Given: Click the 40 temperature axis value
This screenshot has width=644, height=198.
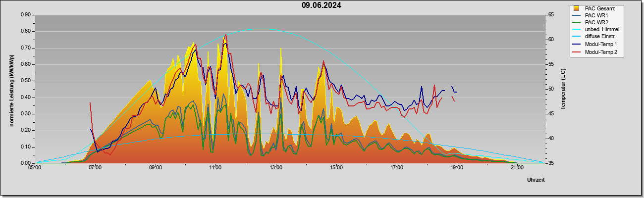Looking at the screenshot, I should (x=551, y=139).
